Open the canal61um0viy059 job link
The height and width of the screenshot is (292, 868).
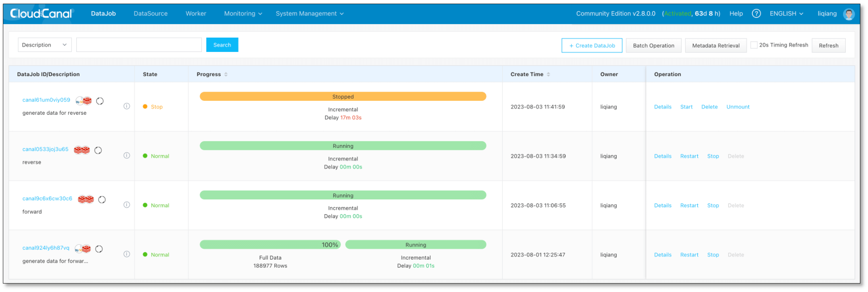pos(46,100)
